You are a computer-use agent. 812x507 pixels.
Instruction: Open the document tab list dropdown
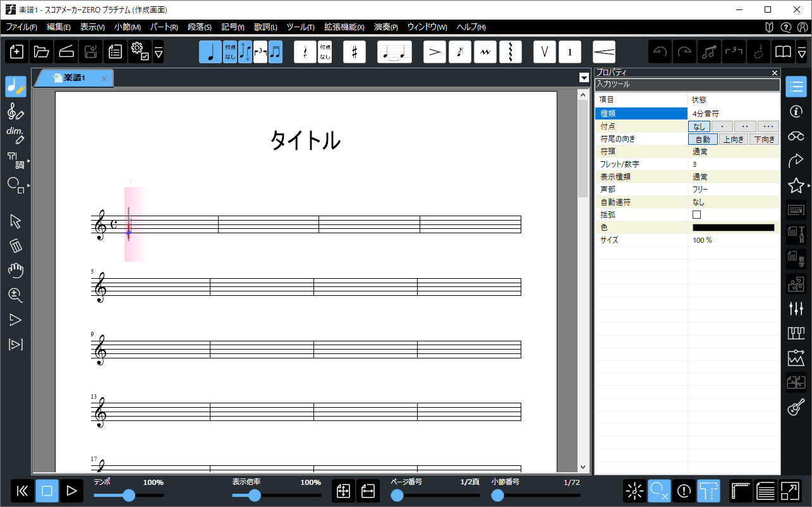click(584, 78)
